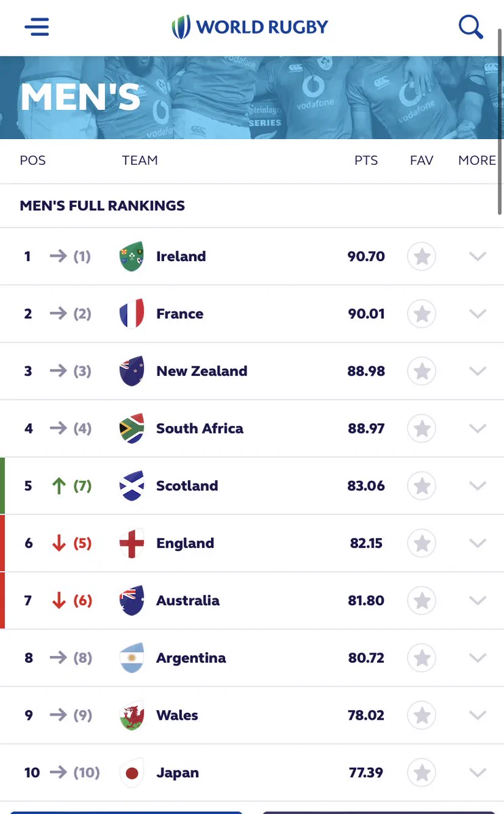
Task: Open the Argentina team name link
Action: (x=191, y=658)
